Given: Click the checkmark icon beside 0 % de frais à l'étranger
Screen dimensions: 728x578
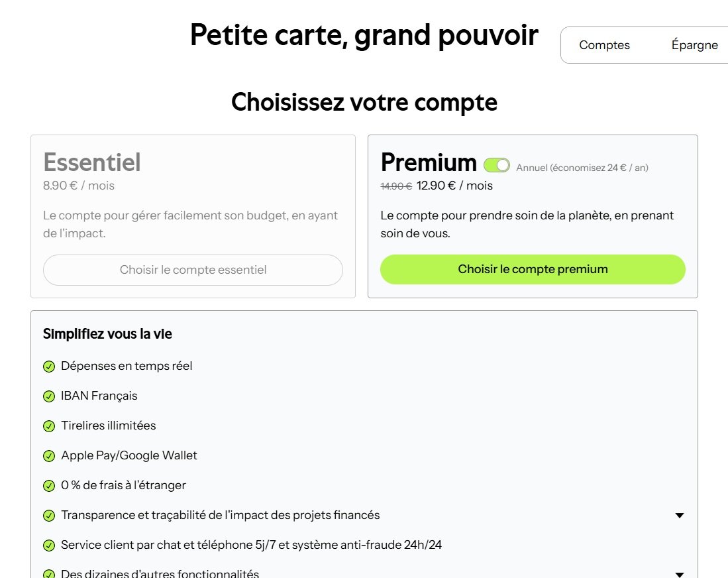Looking at the screenshot, I should [x=49, y=485].
